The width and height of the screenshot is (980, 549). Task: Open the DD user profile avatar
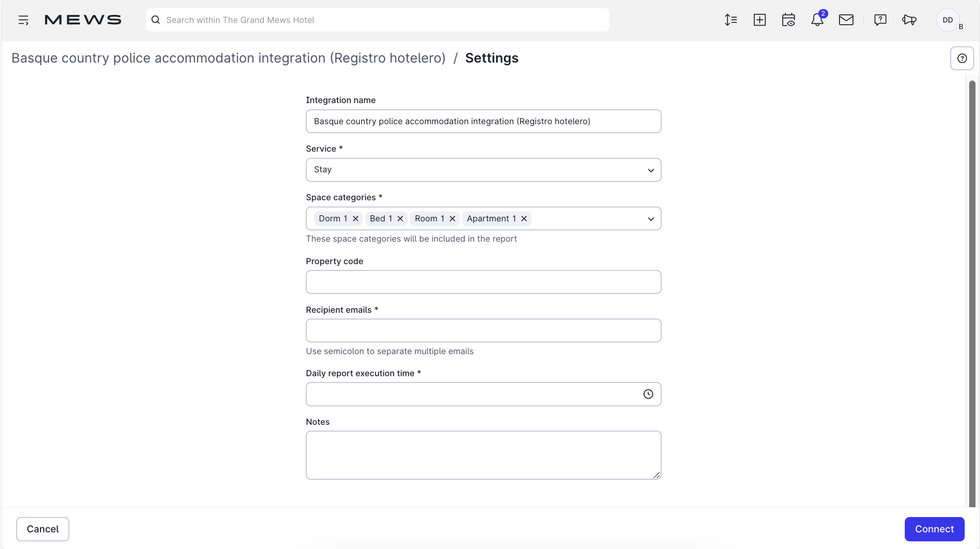click(x=948, y=20)
